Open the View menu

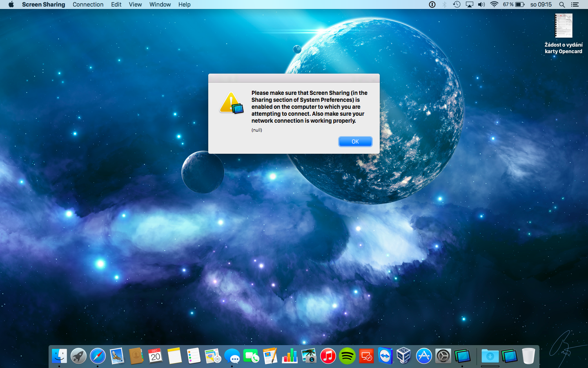pos(135,4)
